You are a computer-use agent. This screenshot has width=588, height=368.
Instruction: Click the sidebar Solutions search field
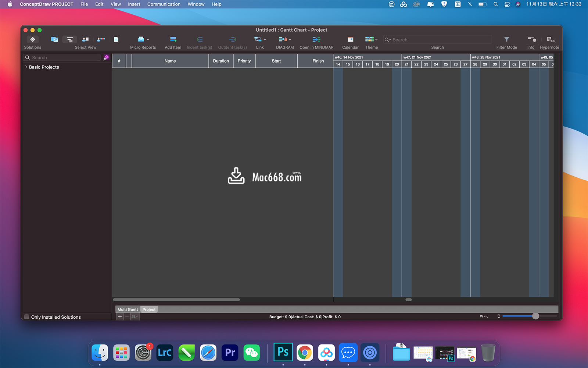[62, 57]
